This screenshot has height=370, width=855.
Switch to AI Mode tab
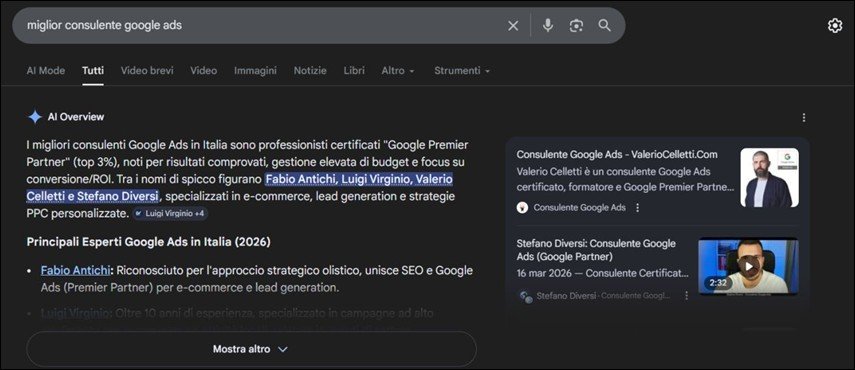pyautogui.click(x=46, y=70)
